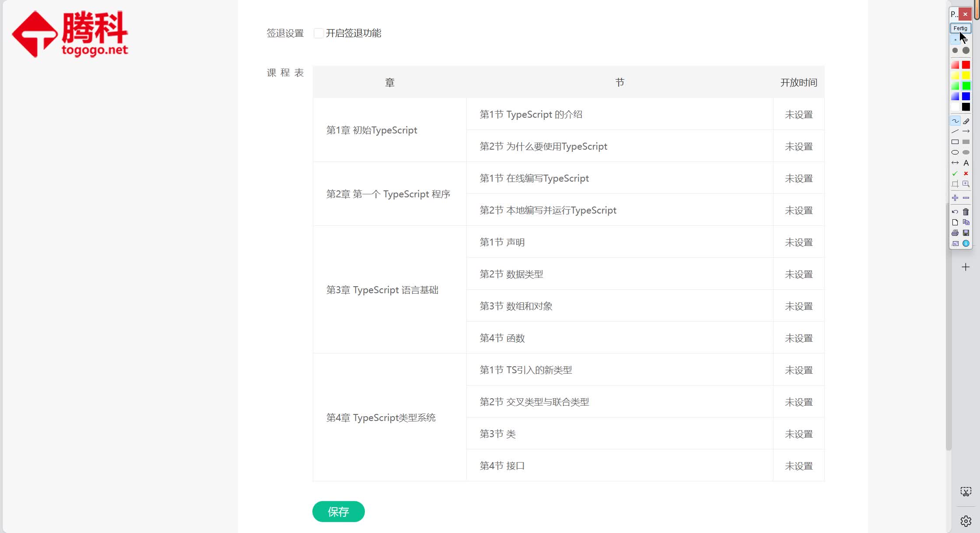Viewport: 980px width, 533px height.
Task: Open browser sidebar settings gear
Action: pos(966,521)
